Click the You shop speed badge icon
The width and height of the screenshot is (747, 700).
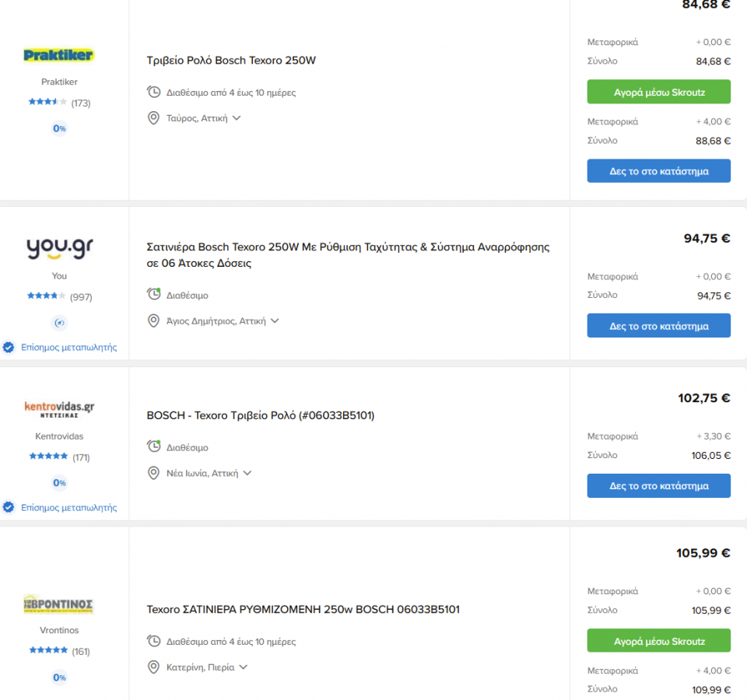59,323
